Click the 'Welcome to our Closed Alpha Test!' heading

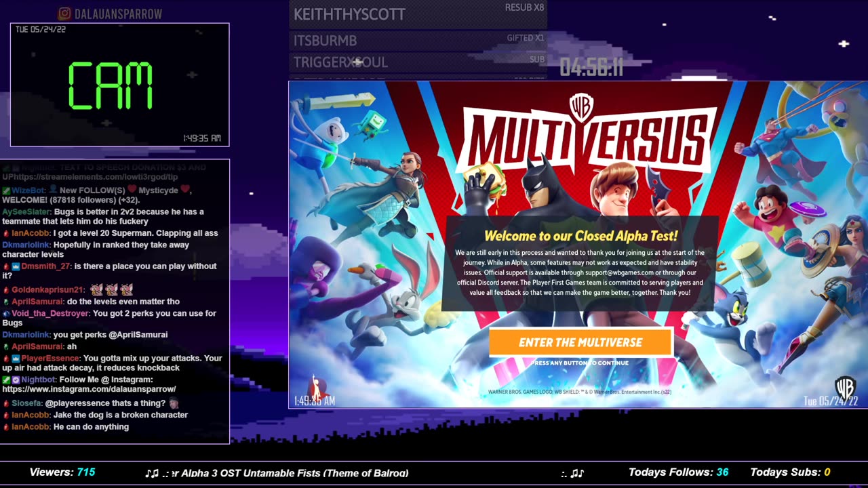(x=580, y=236)
